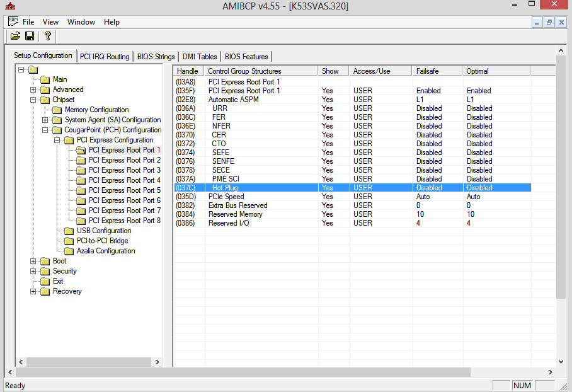
Task: Switch to the DMI Tables tab
Action: click(x=200, y=57)
